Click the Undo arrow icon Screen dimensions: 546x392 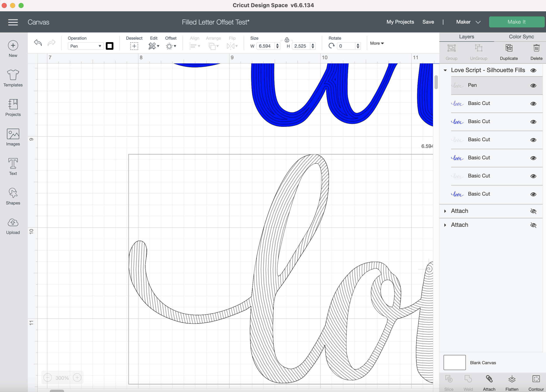(38, 43)
